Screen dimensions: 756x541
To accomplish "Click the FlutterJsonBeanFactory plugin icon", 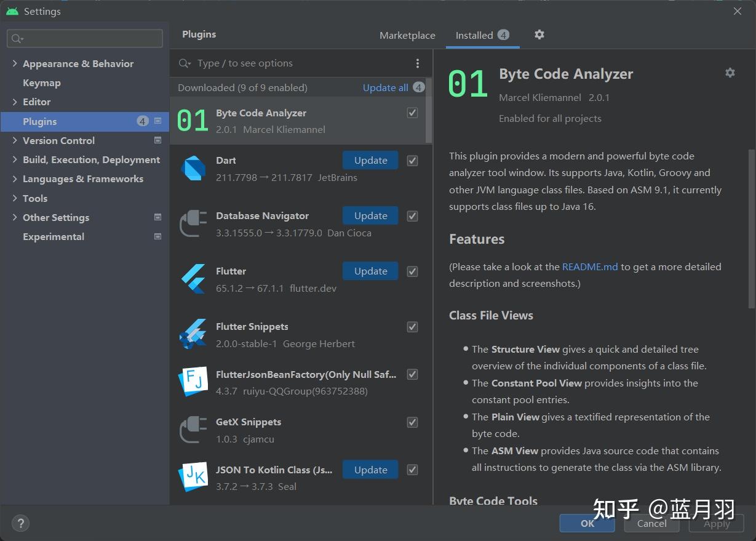I will [x=193, y=382].
